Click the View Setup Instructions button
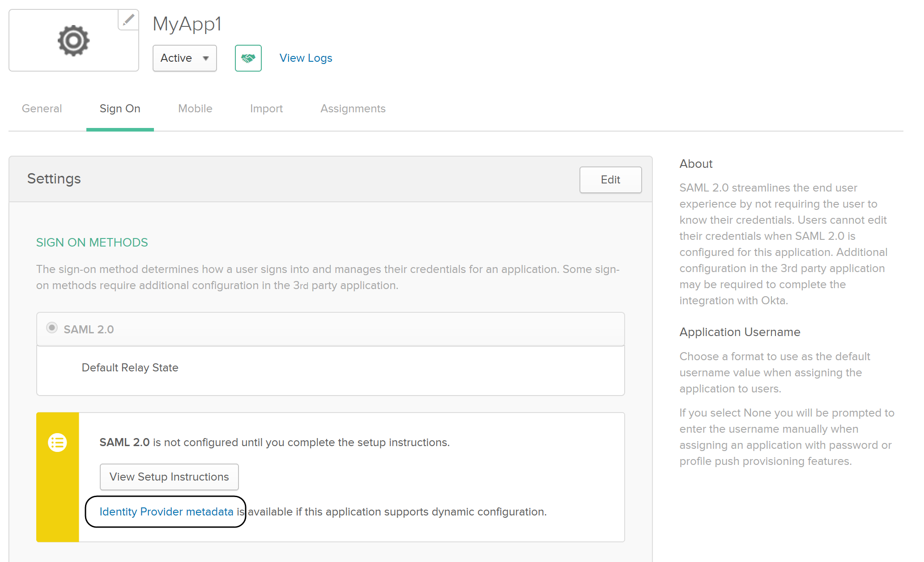Image resolution: width=924 pixels, height=562 pixels. (x=169, y=477)
